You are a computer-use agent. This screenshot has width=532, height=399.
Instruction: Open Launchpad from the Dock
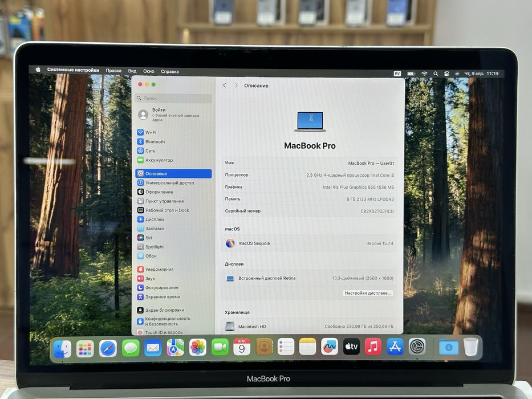pyautogui.click(x=85, y=348)
